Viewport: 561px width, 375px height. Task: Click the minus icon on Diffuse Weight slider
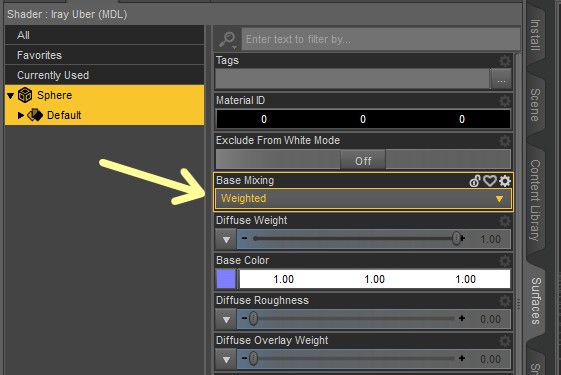pyautogui.click(x=244, y=238)
